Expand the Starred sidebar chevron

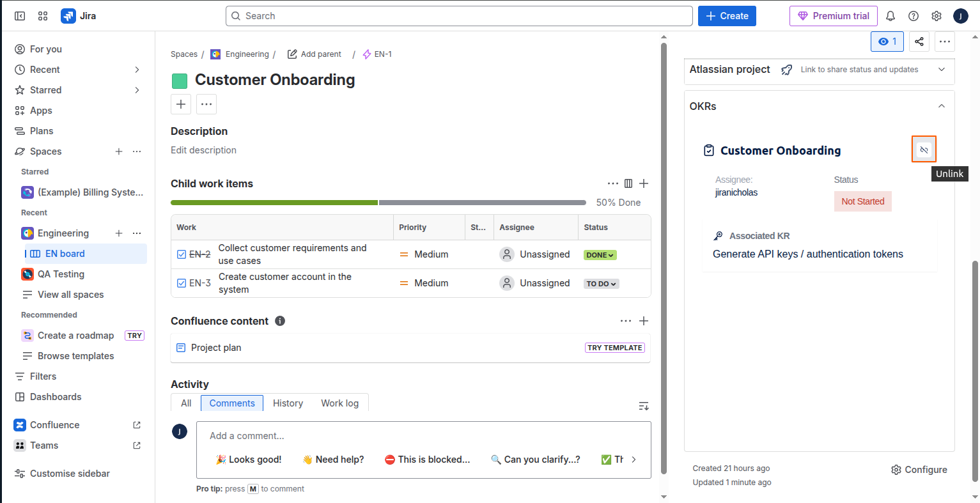tap(137, 90)
